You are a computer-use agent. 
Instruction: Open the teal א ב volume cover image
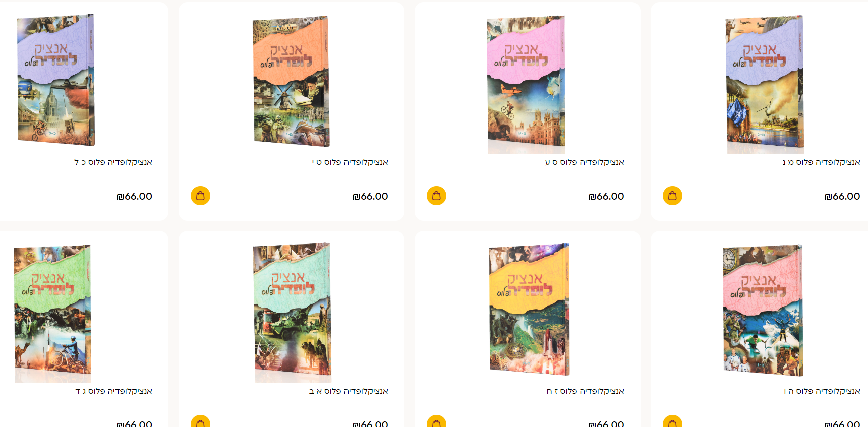292,312
